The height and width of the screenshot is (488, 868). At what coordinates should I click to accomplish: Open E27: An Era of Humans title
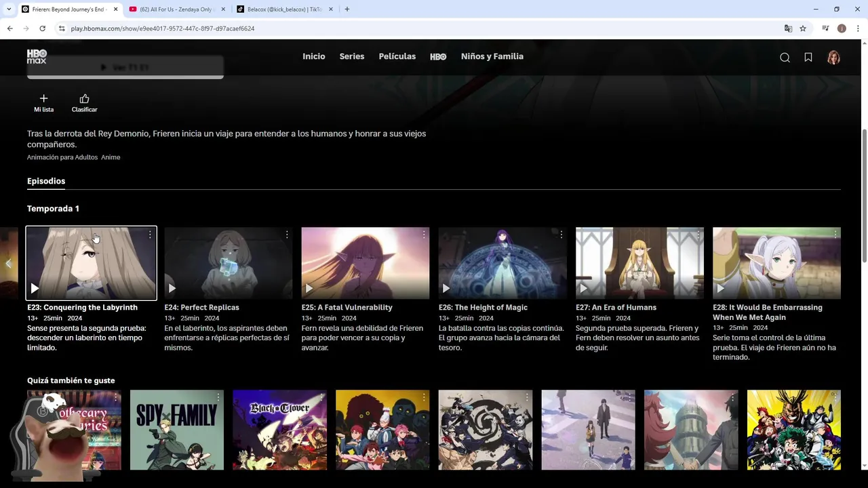(616, 307)
